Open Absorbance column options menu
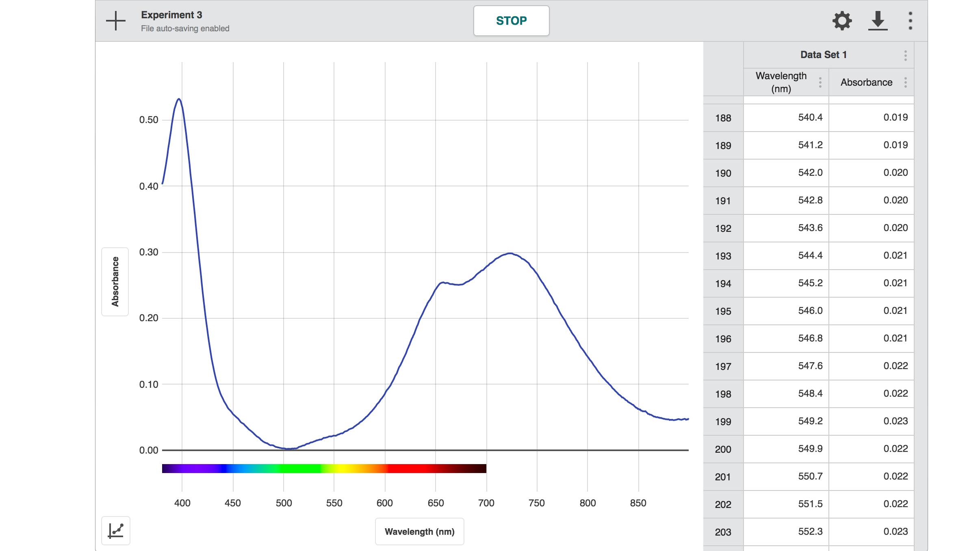The width and height of the screenshot is (980, 551). pyautogui.click(x=906, y=82)
